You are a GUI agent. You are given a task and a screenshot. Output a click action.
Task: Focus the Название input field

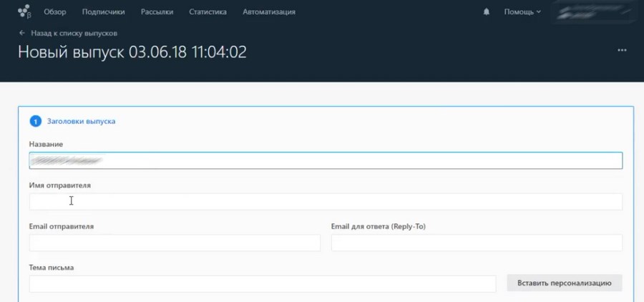click(x=326, y=160)
